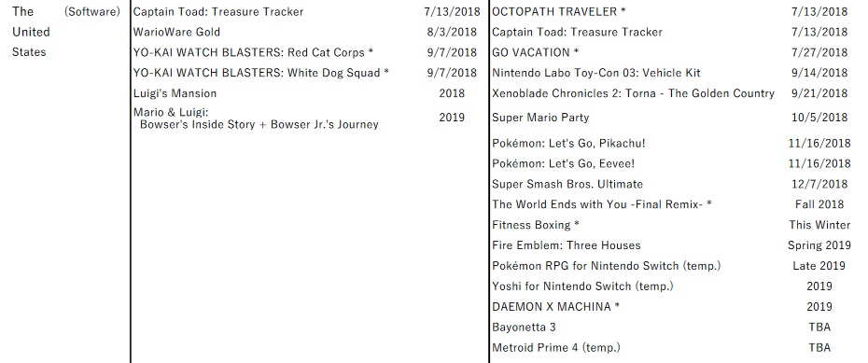Select the Captain Toad: Treasure Tracker 3DS entry
The width and height of the screenshot is (868, 363).
point(218,11)
